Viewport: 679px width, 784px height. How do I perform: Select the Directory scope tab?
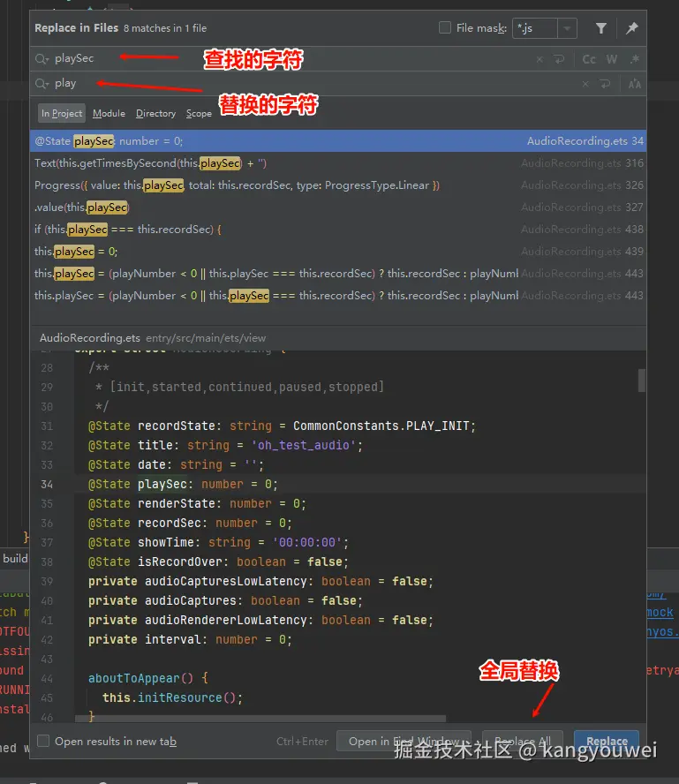155,114
